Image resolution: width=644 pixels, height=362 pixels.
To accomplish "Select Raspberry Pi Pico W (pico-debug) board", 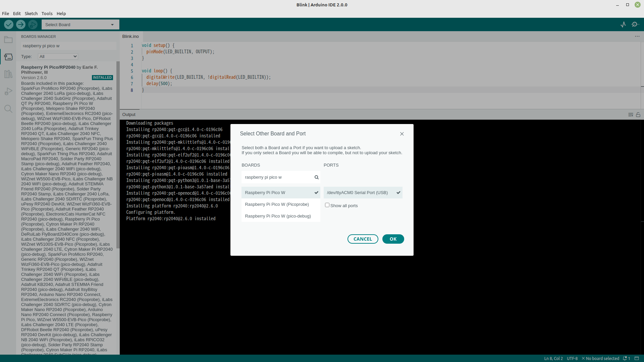I will click(281, 216).
